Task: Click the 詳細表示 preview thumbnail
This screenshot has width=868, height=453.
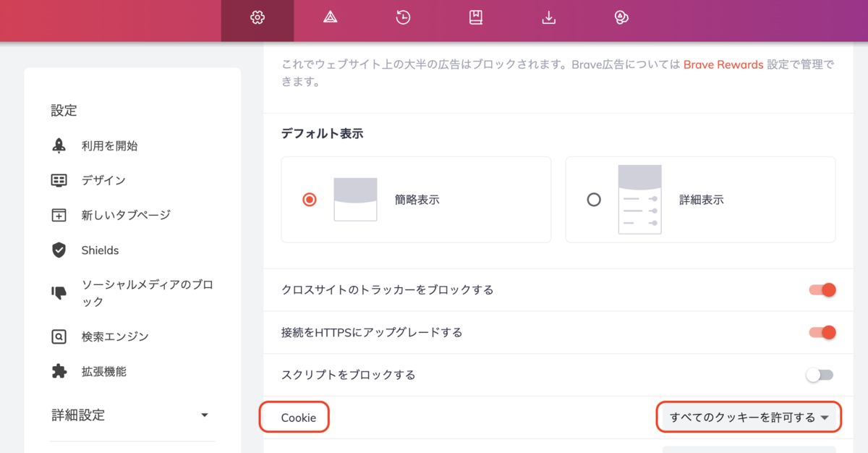Action: [x=639, y=200]
